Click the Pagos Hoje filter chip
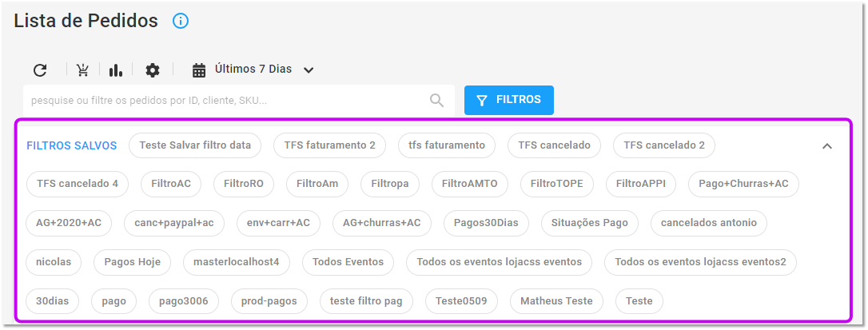The width and height of the screenshot is (868, 330). pyautogui.click(x=132, y=262)
